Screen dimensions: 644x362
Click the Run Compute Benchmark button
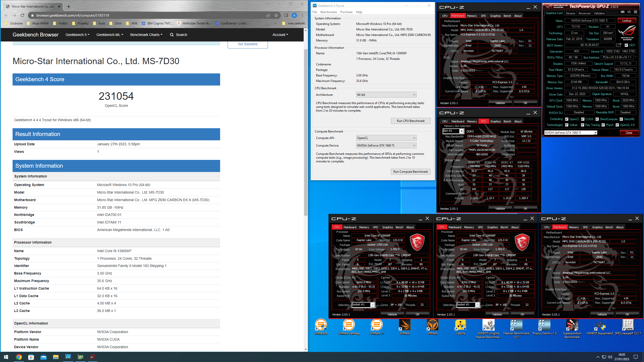[x=411, y=172]
